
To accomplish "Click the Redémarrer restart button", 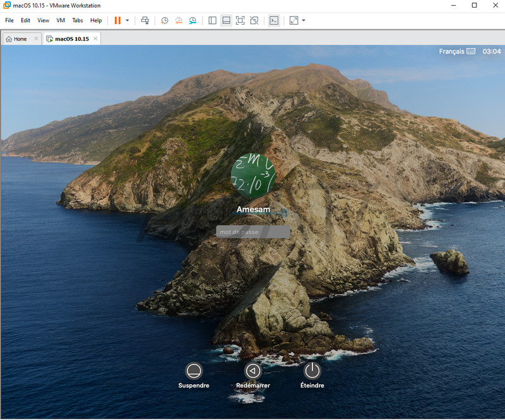I will [253, 371].
